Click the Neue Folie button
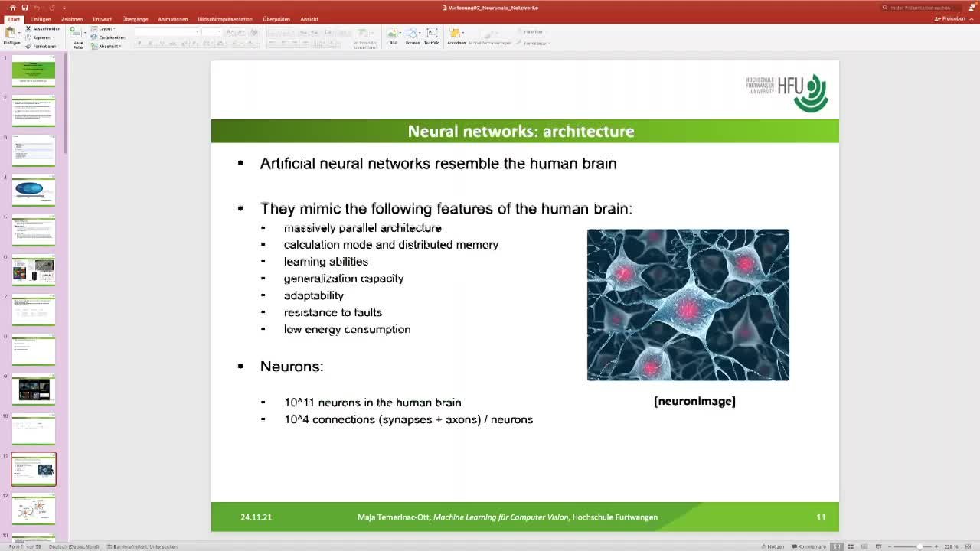Screen dimensions: 980x551 pyautogui.click(x=77, y=38)
